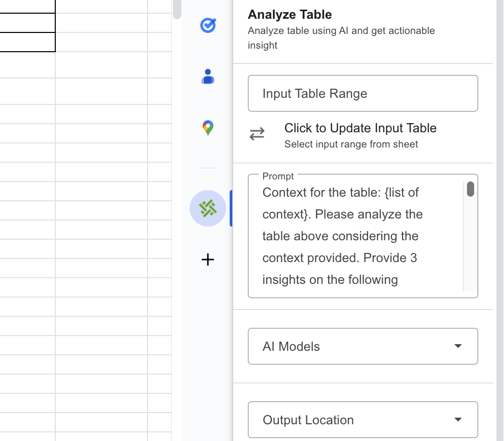Click into the Input Table Range field
The height and width of the screenshot is (441, 504).
(363, 93)
